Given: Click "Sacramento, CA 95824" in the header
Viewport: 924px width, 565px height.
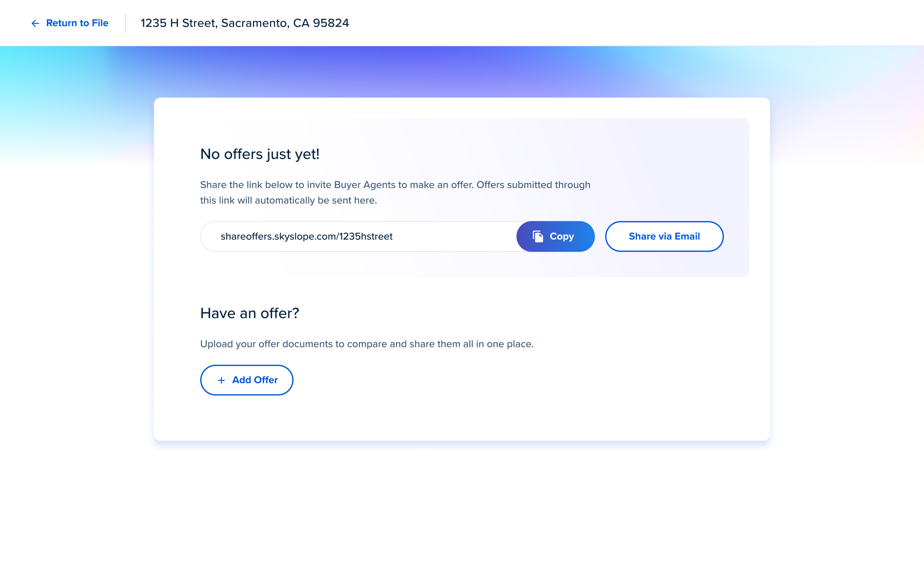Looking at the screenshot, I should point(285,23).
